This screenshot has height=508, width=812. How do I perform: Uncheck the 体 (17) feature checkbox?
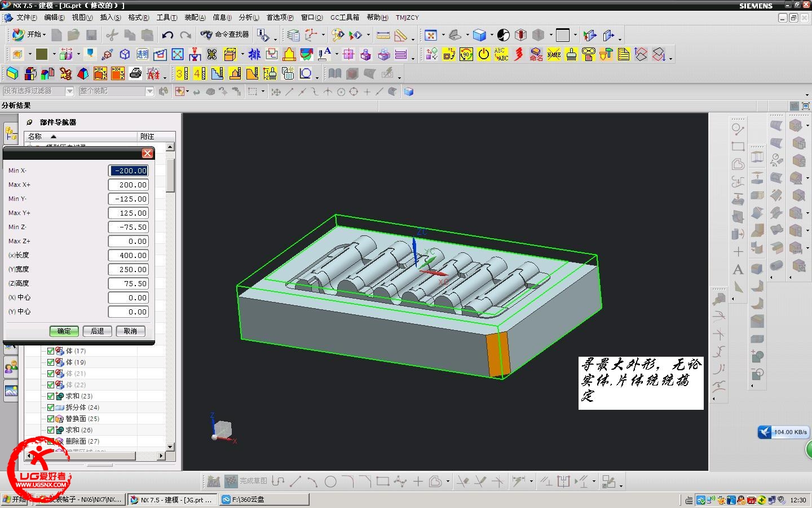[51, 351]
